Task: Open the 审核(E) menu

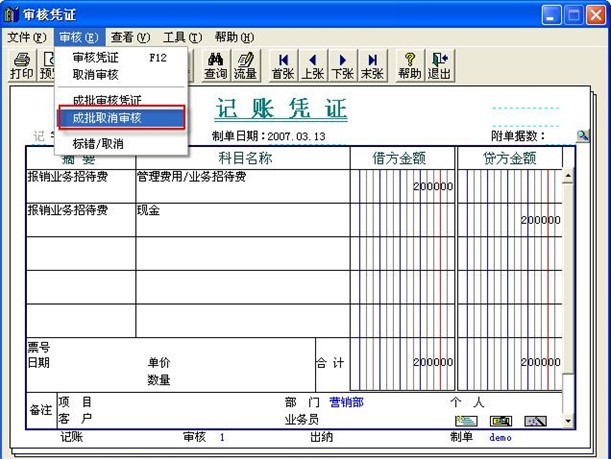Action: (x=79, y=37)
